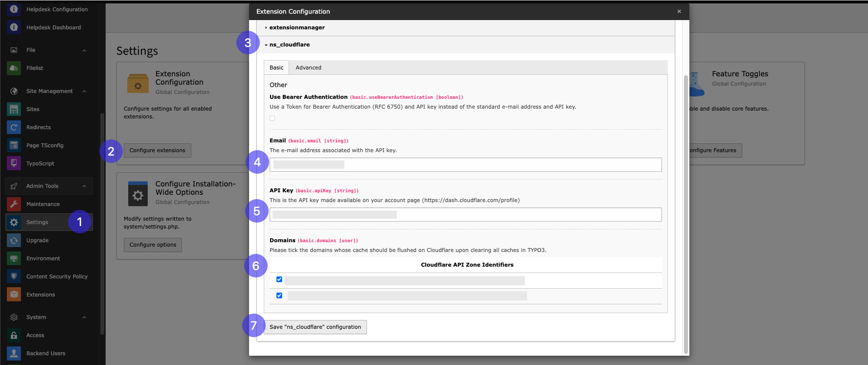Enable the Use Bearer Authentication checkbox
868x365 pixels.
273,118
